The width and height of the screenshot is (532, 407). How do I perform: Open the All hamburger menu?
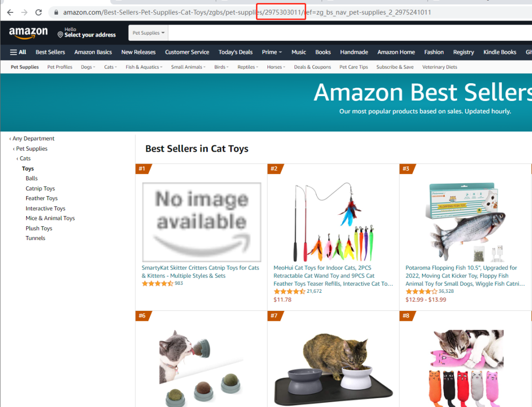point(18,52)
